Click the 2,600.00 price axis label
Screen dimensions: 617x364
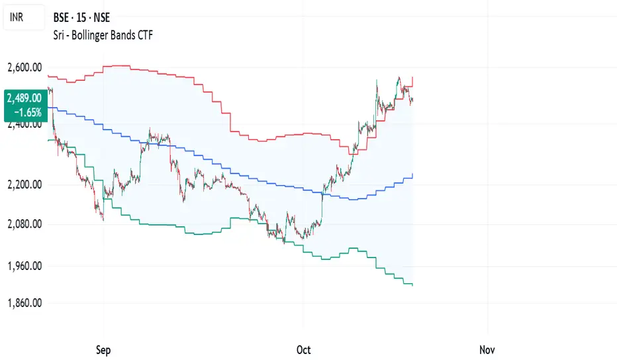pos(25,67)
